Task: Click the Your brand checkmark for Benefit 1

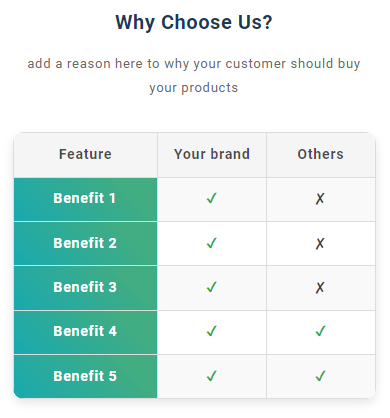Action: [x=212, y=198]
